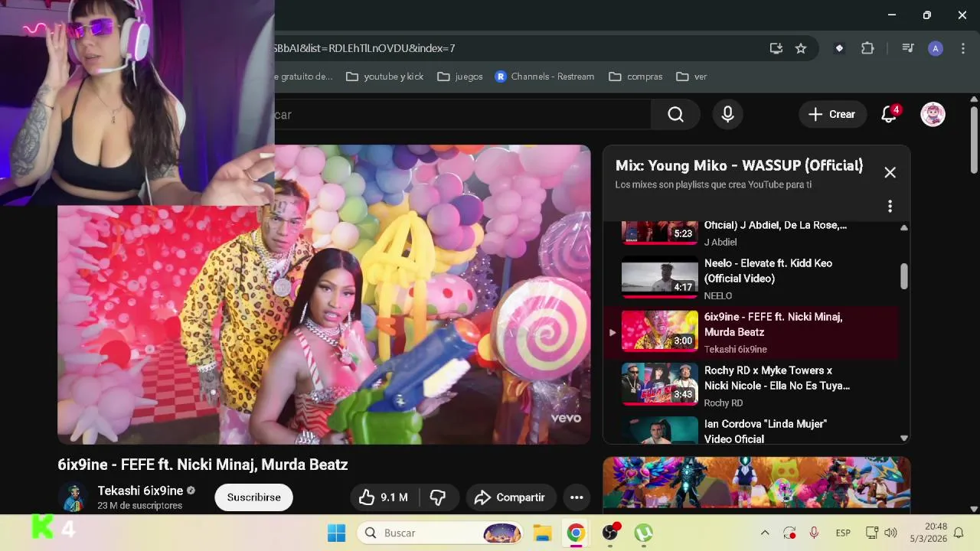This screenshot has height=551, width=980.
Task: Click the Tekashi 6ix9ine channel avatar
Action: 73,497
